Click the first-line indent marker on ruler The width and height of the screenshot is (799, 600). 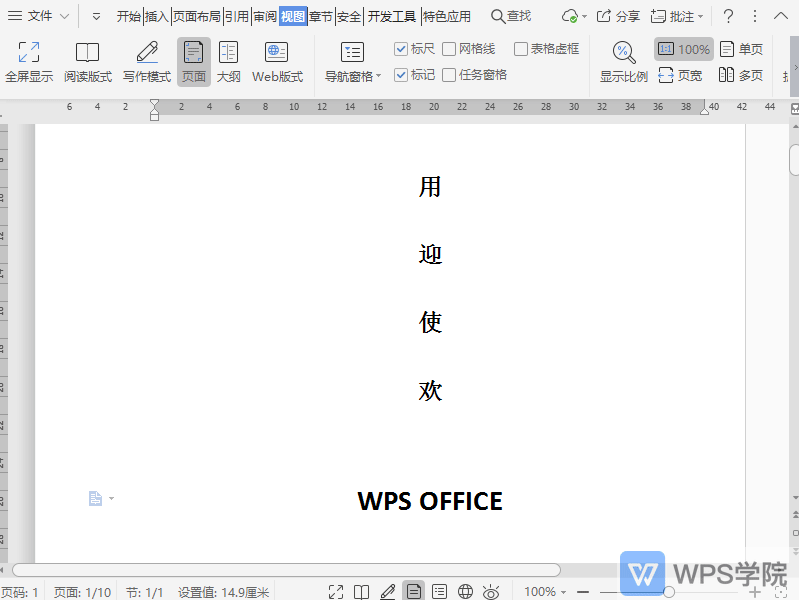tap(154, 103)
